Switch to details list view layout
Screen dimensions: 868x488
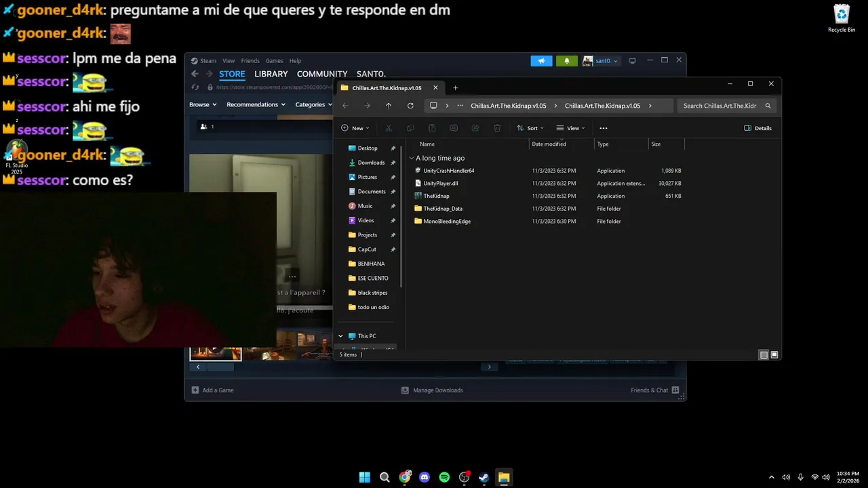point(764,354)
